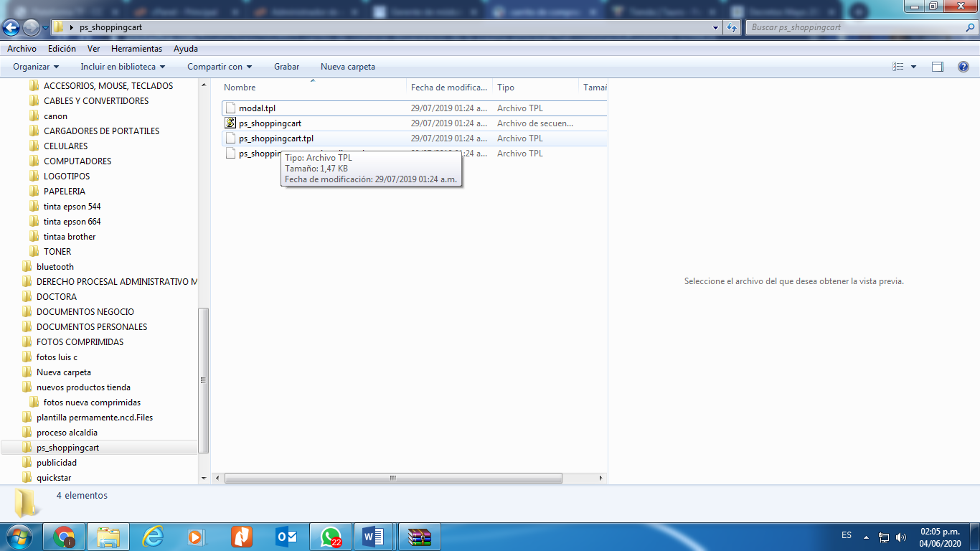Viewport: 980px width, 551px height.
Task: Click the Back navigation arrow
Action: pos(11,27)
